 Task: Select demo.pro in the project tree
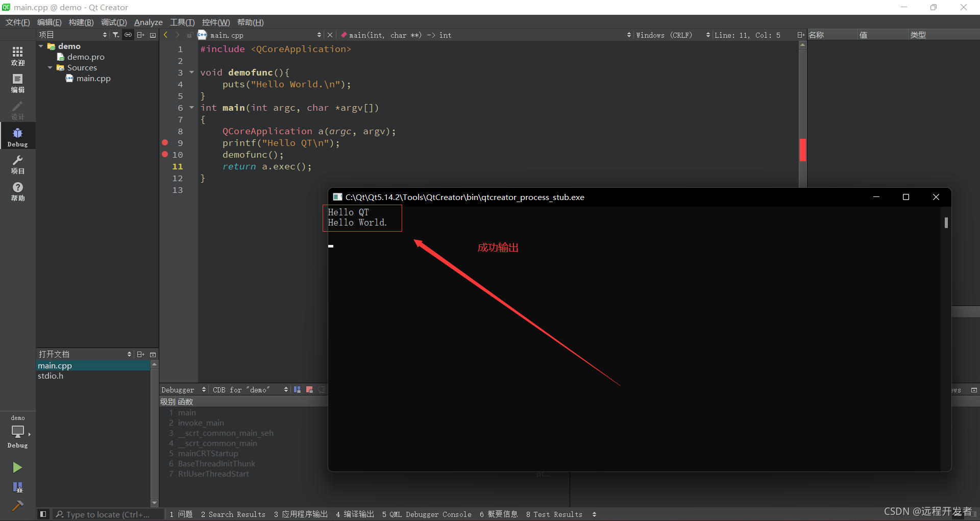tap(86, 57)
